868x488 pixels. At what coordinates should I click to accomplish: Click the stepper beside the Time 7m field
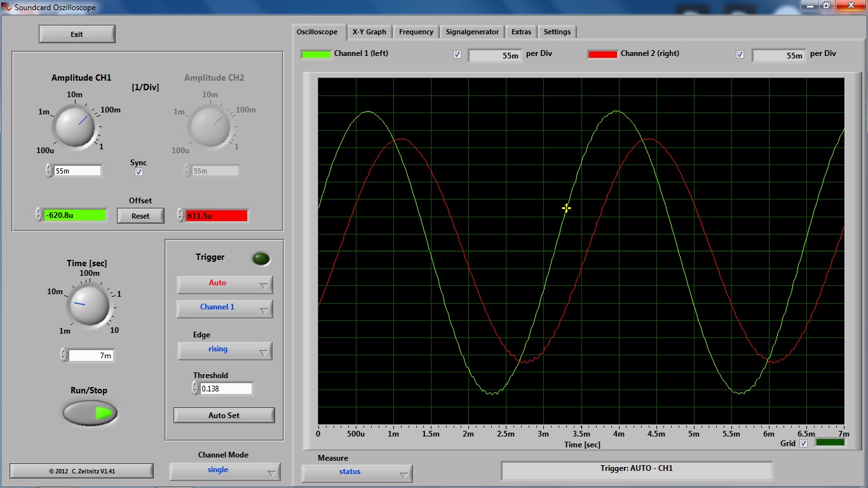pos(64,355)
